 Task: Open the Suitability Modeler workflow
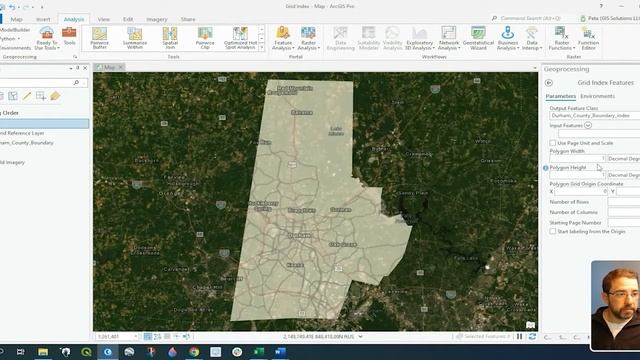pyautogui.click(x=368, y=38)
